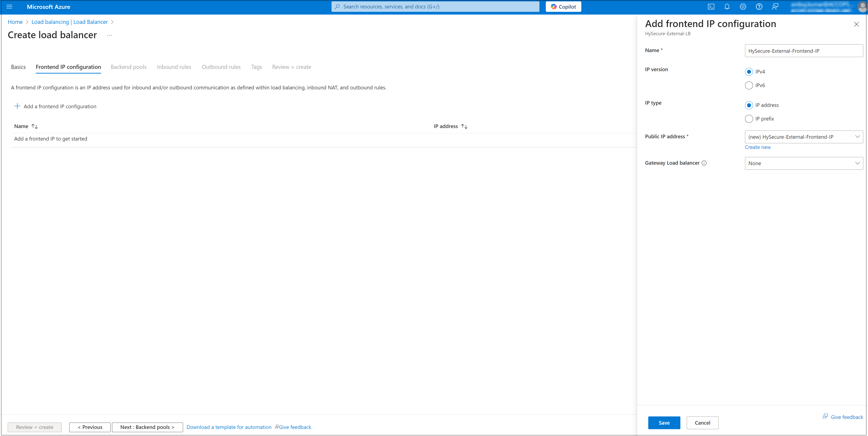Click the Gateway Load balancer info icon
868x436 pixels.
pos(704,163)
